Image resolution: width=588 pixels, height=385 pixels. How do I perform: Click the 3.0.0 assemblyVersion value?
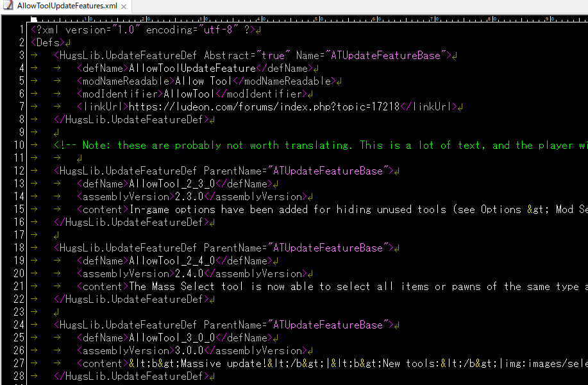coord(189,350)
